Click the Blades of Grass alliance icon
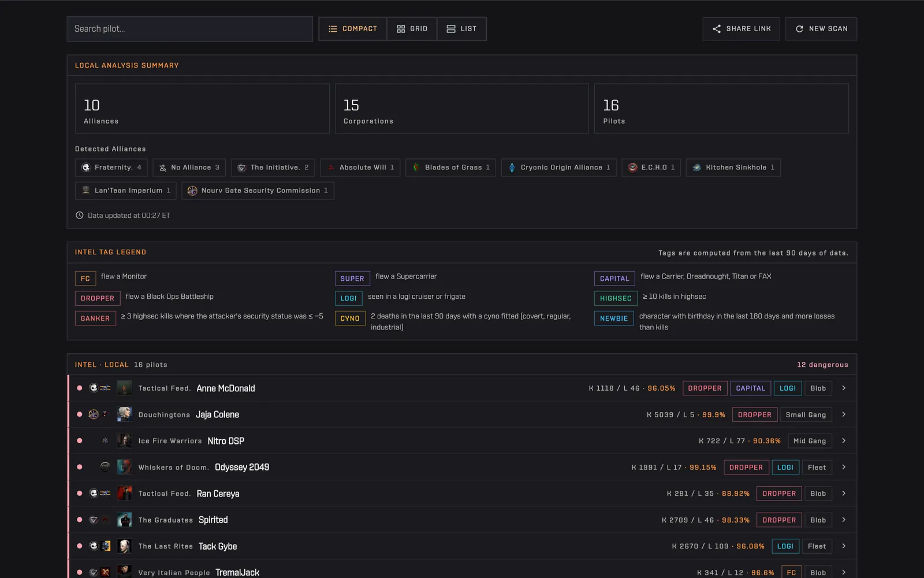Screen dimensions: 924x578 coord(416,168)
